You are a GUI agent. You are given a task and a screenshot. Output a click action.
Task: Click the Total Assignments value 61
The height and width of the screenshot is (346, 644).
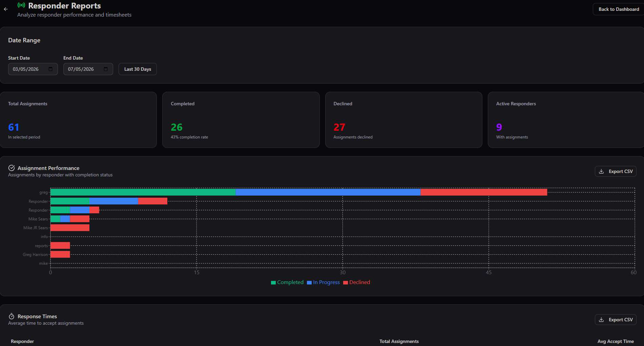14,127
